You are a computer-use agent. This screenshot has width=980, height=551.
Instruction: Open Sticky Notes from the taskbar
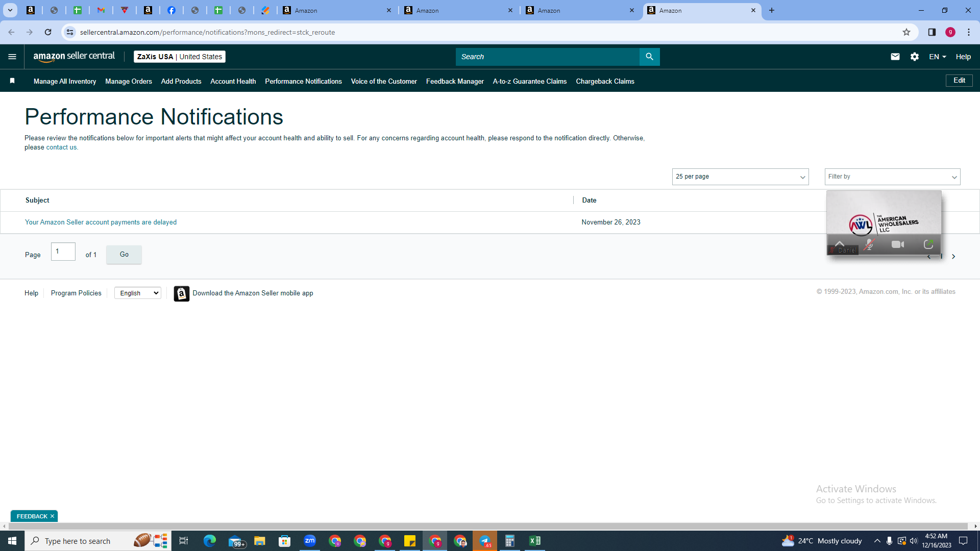pos(410,541)
